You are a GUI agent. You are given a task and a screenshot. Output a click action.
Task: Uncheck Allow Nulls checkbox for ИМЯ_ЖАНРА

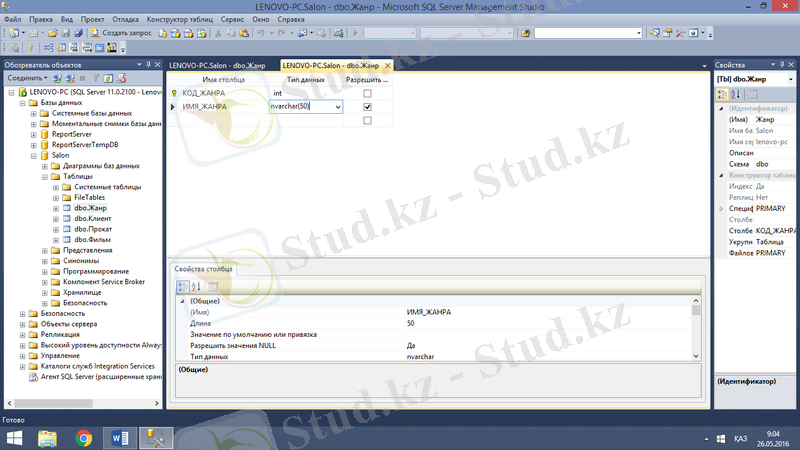coord(367,107)
